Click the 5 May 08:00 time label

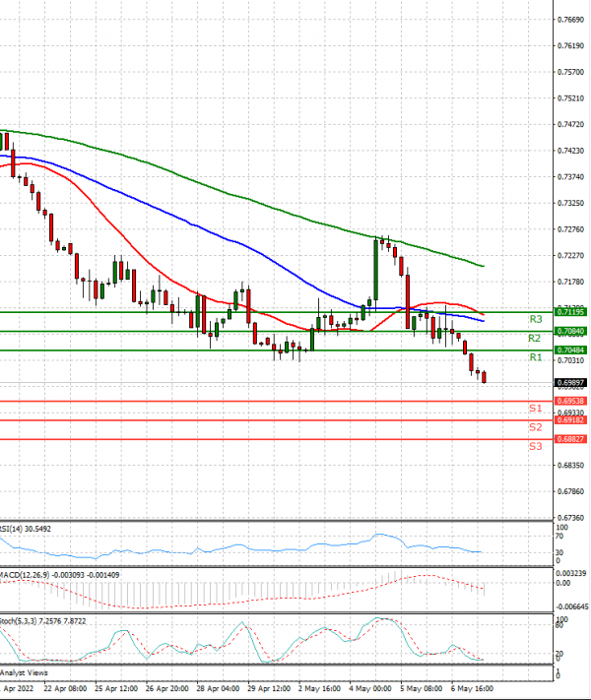coord(422,688)
